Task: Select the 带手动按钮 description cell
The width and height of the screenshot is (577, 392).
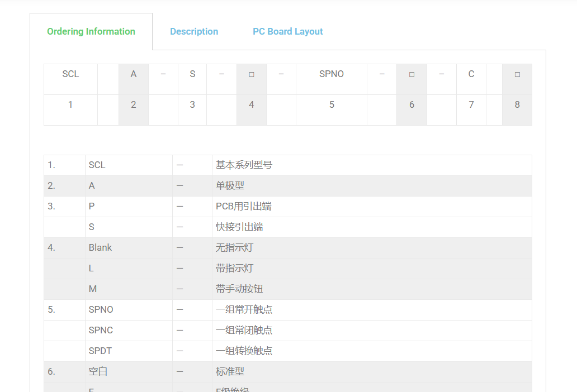Action: [239, 289]
